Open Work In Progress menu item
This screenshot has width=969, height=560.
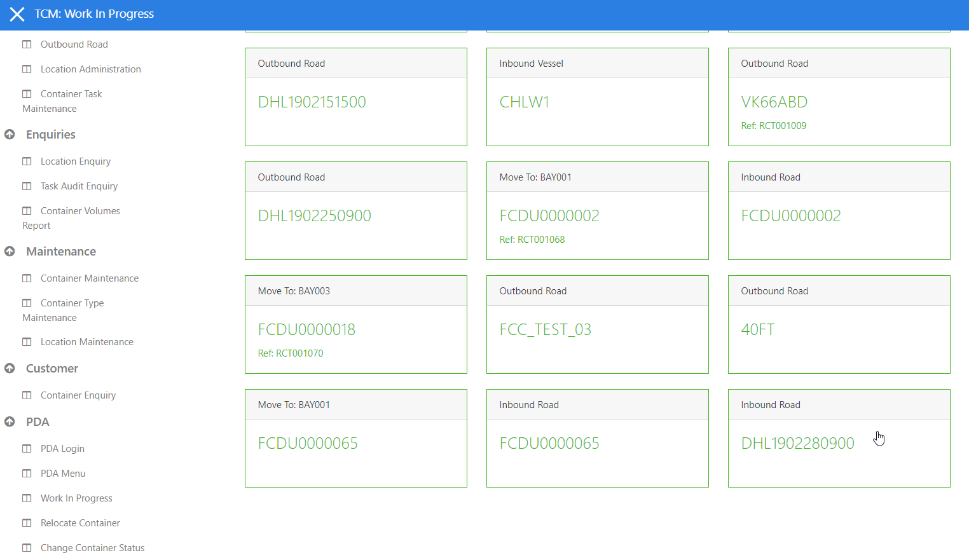[x=76, y=498]
